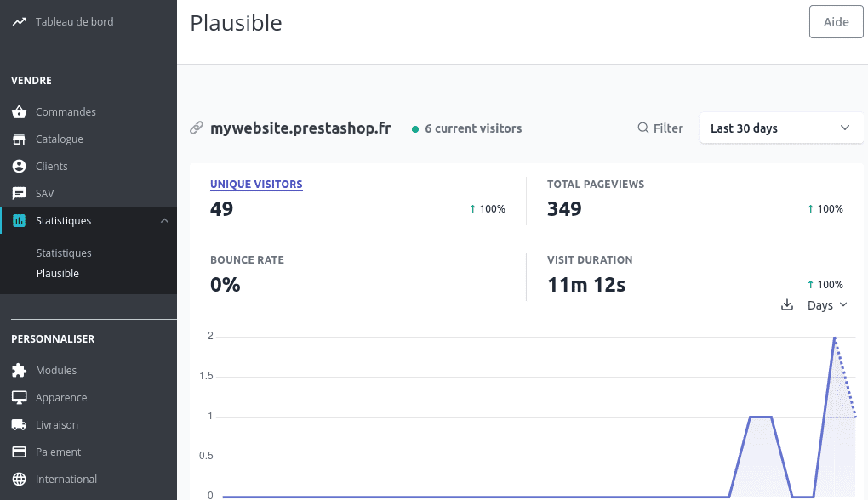Click the VISIT DURATION metric
The image size is (868, 500).
coord(590,260)
